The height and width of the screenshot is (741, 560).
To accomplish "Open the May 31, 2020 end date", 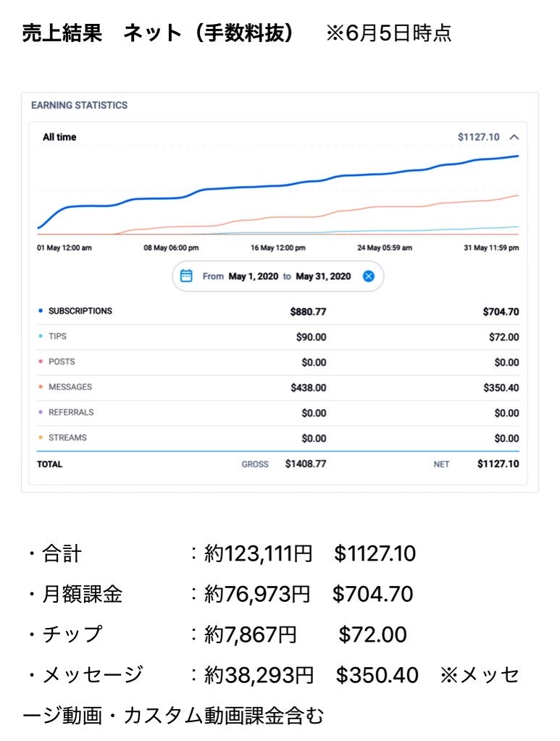I will pyautogui.click(x=323, y=277).
